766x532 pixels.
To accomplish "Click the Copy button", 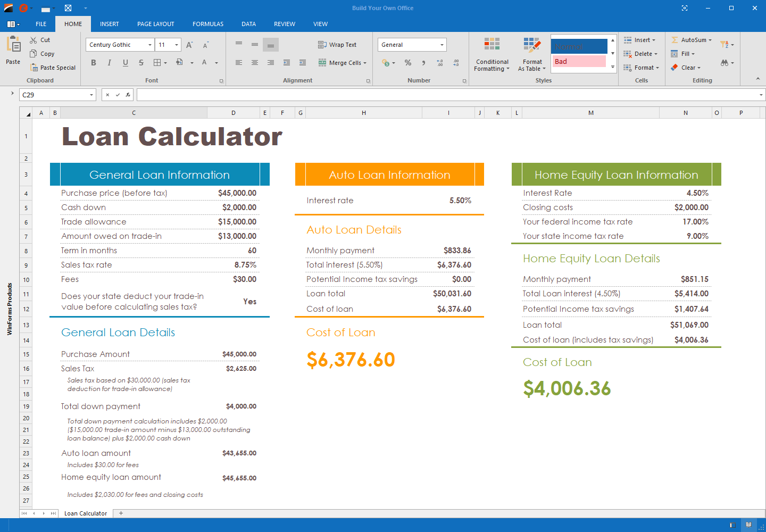I will [42, 53].
